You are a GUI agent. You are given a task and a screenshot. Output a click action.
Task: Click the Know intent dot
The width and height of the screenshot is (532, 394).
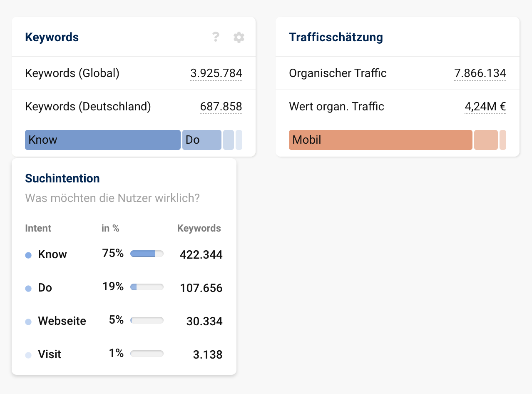click(28, 255)
